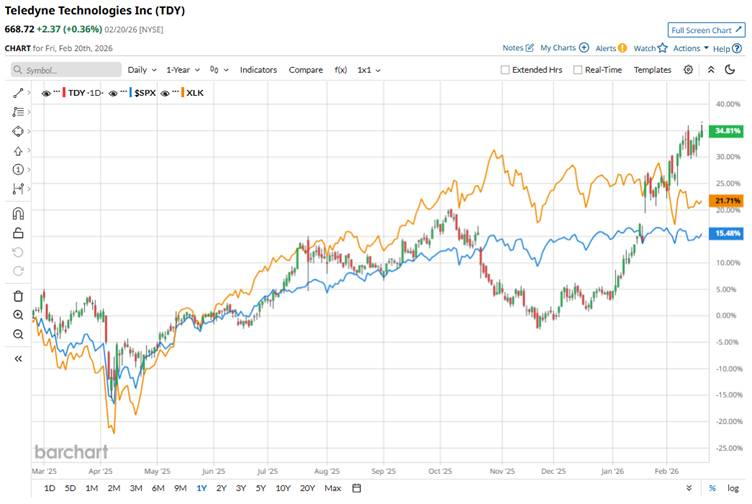Delete drawings with the trash icon
The image size is (752, 504).
click(18, 296)
